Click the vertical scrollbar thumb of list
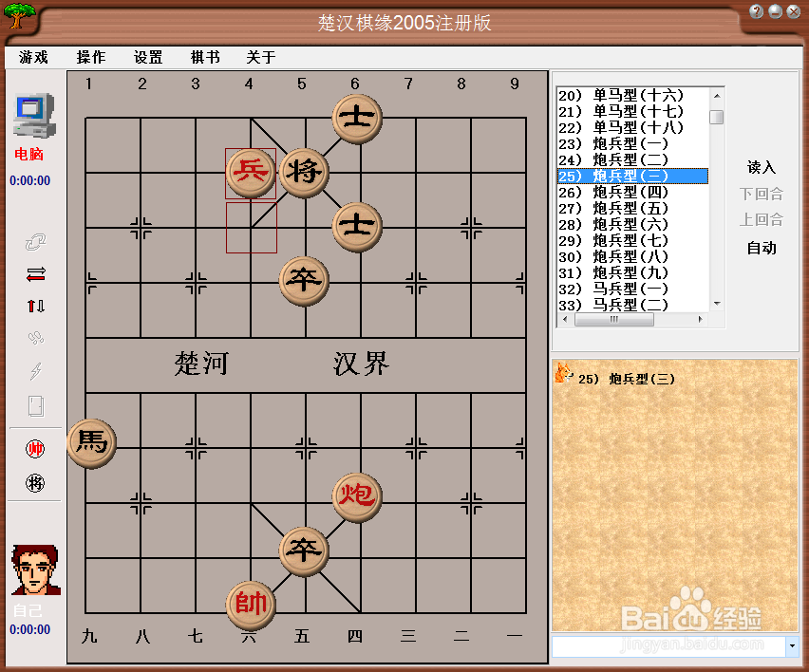 717,117
